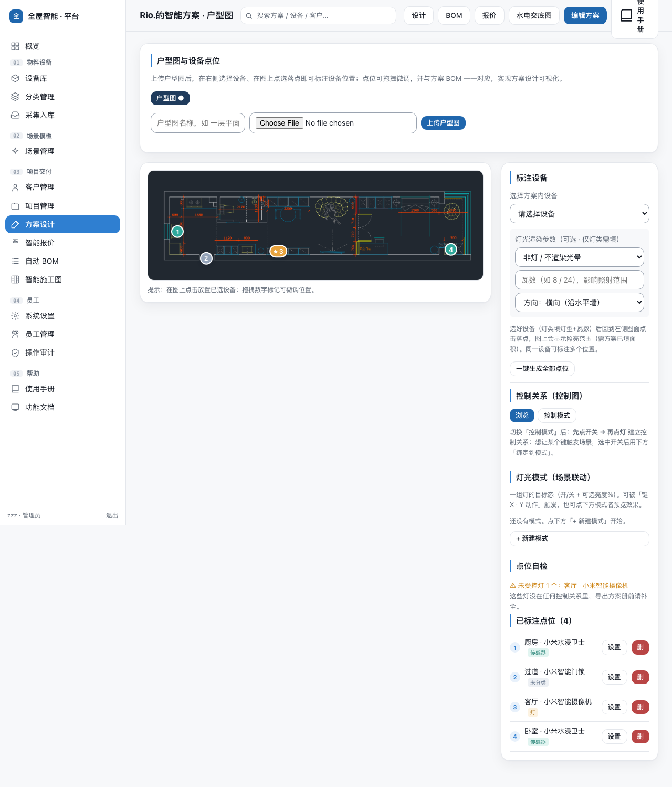
Task: Click the Choose File button
Action: (x=279, y=123)
